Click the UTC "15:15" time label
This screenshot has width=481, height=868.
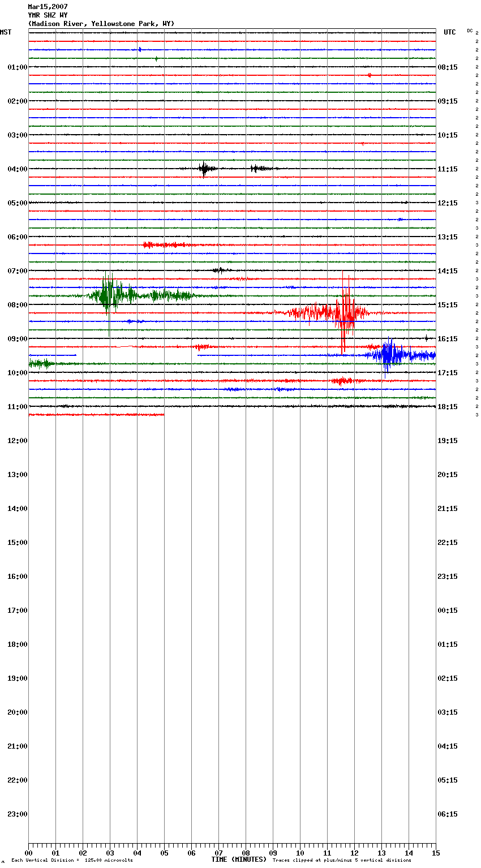point(448,305)
